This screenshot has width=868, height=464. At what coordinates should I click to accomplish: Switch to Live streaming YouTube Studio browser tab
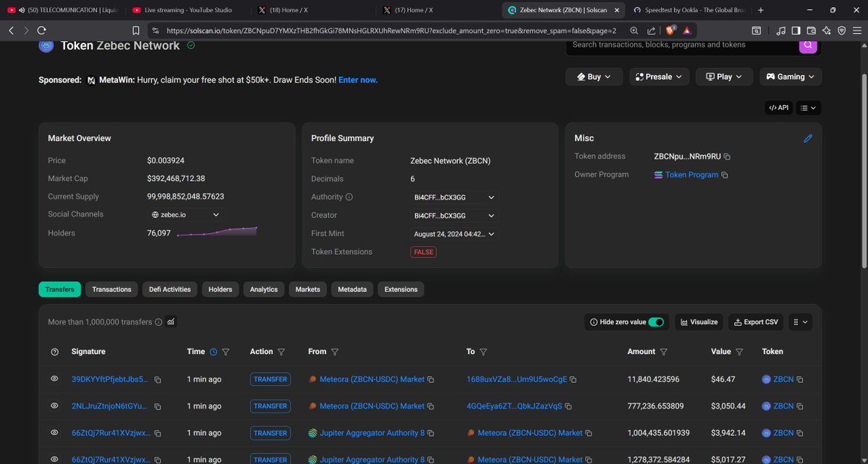coord(189,10)
